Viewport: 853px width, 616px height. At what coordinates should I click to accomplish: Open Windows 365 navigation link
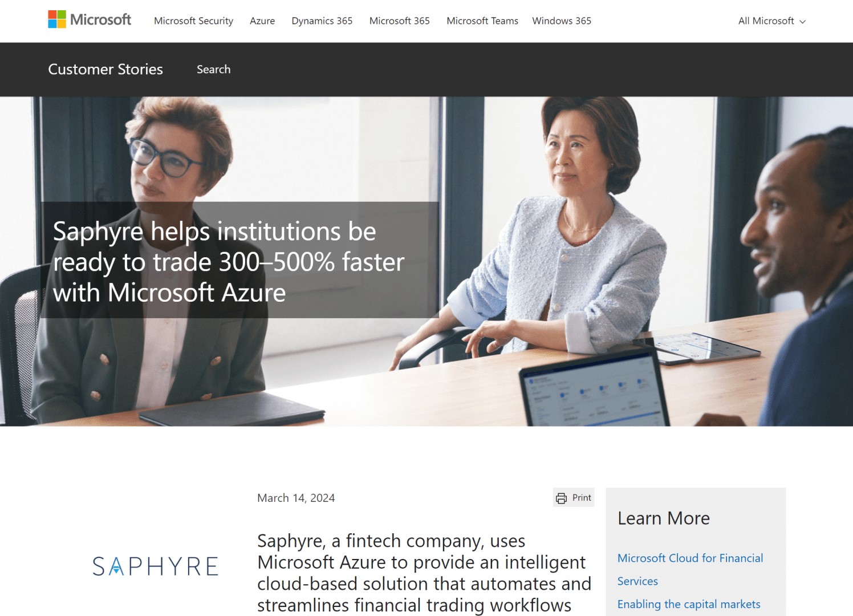(561, 21)
